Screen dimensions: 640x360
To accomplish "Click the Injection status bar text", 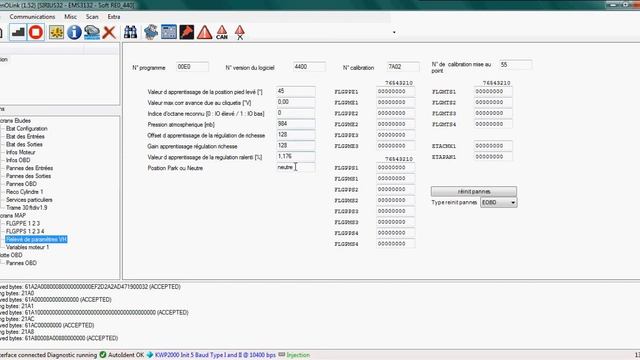I will tap(298, 355).
